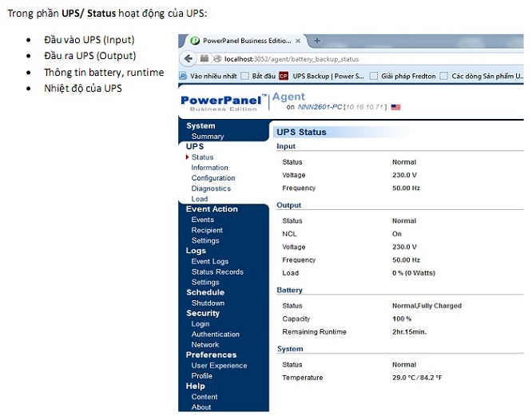Image resolution: width=532 pixels, height=420 pixels.
Task: Open UPS Diagnostics page
Action: tap(211, 188)
